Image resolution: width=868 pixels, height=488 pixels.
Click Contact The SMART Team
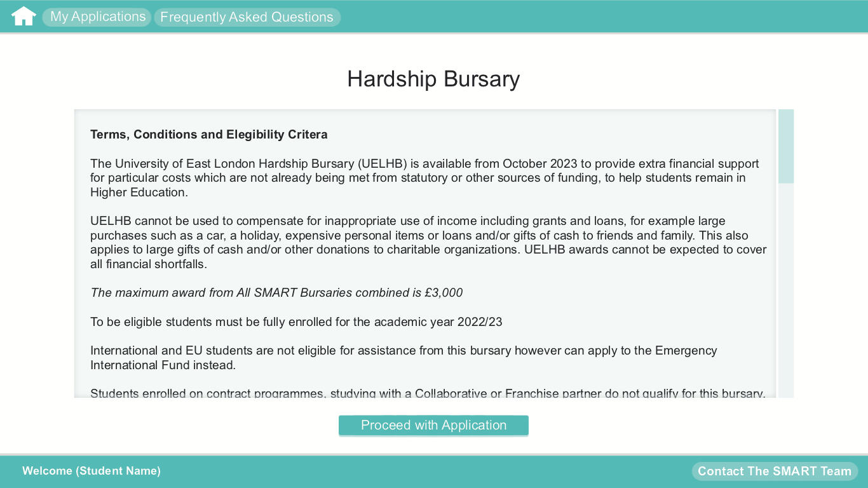point(774,471)
